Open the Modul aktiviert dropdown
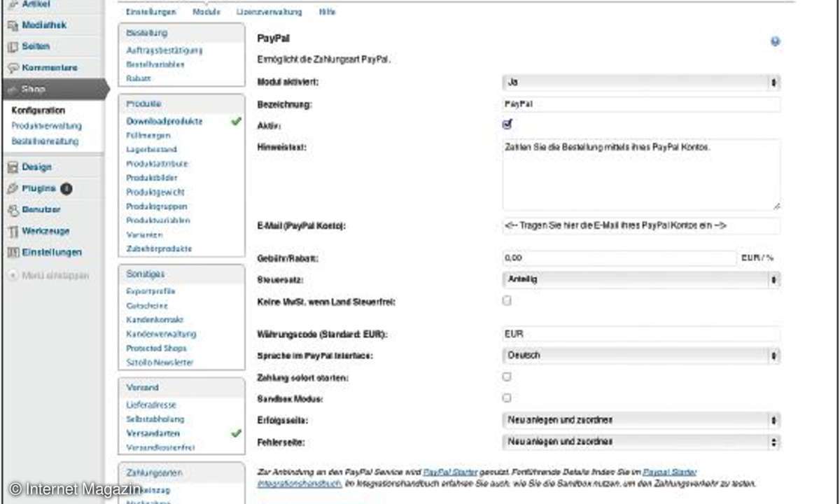 641,83
